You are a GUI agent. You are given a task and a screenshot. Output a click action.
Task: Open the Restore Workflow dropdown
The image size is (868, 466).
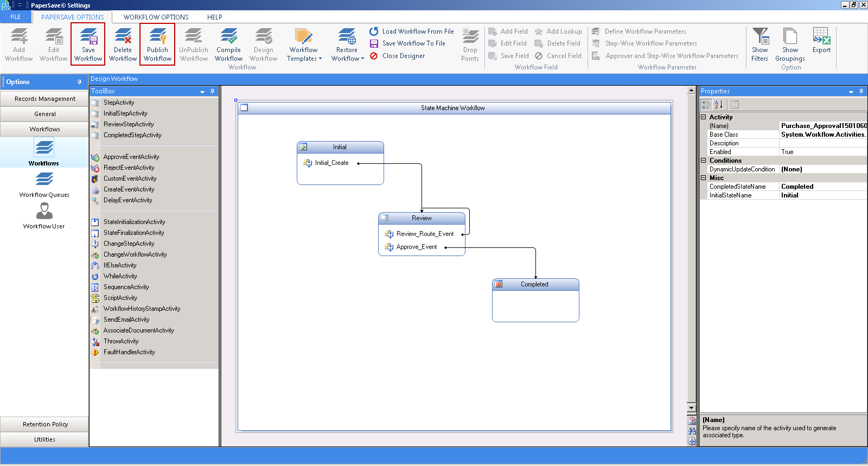347,44
